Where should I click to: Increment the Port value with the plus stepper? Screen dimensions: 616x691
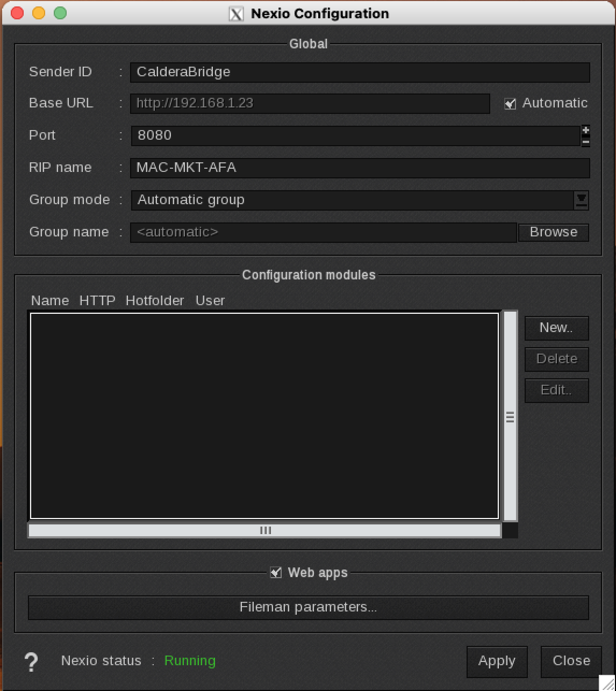(585, 130)
